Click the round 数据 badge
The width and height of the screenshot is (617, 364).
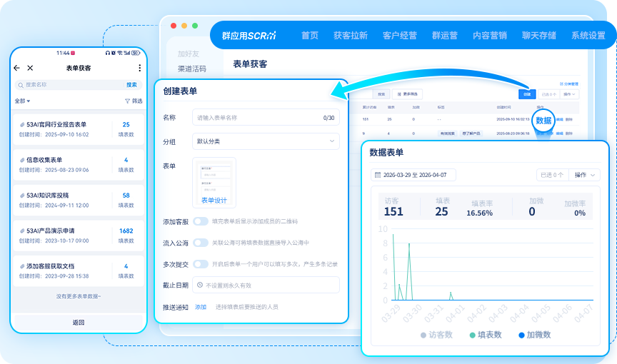pyautogui.click(x=543, y=121)
